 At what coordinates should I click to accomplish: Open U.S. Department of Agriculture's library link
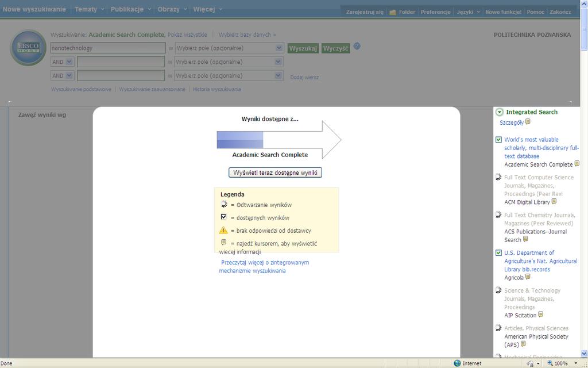[x=541, y=261]
